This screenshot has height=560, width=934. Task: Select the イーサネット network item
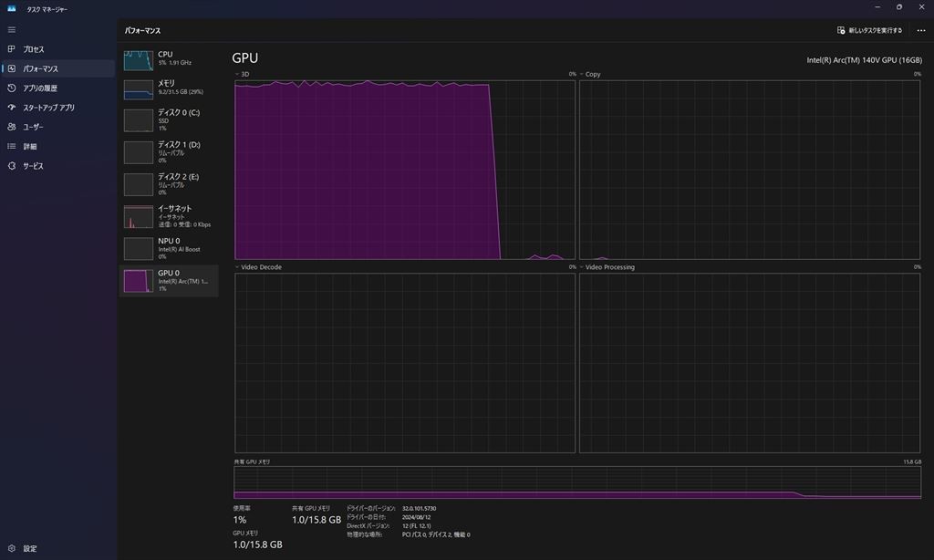pyautogui.click(x=169, y=216)
